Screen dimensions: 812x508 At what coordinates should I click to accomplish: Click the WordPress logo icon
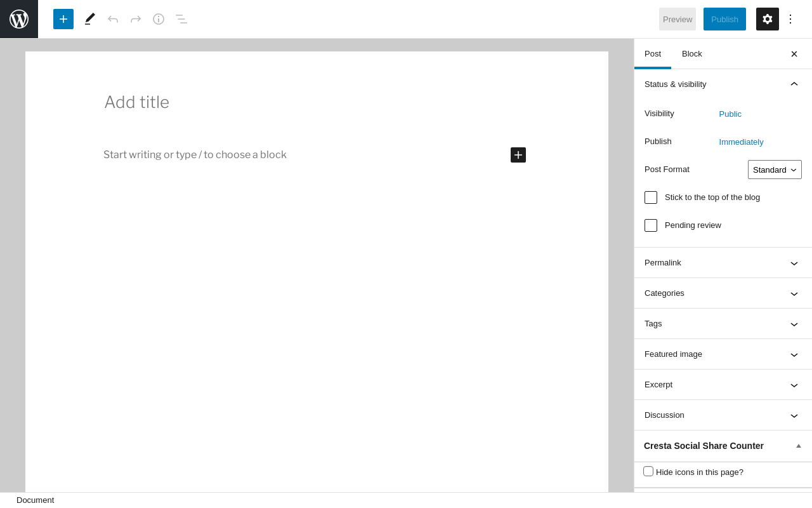19,19
